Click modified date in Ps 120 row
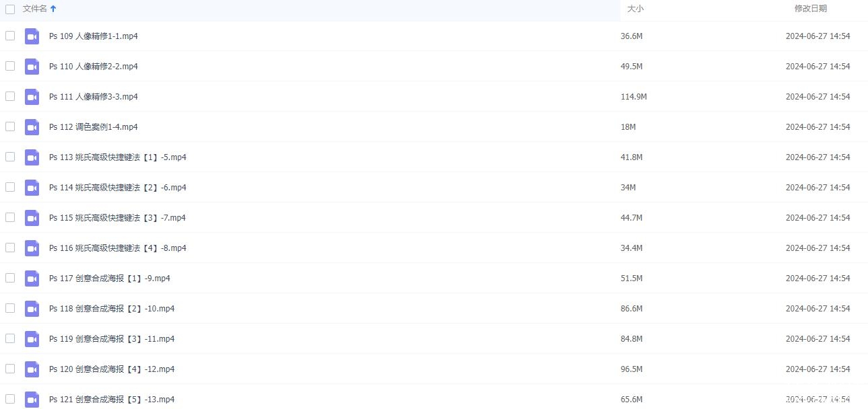Image resolution: width=868 pixels, height=409 pixels. [818, 369]
